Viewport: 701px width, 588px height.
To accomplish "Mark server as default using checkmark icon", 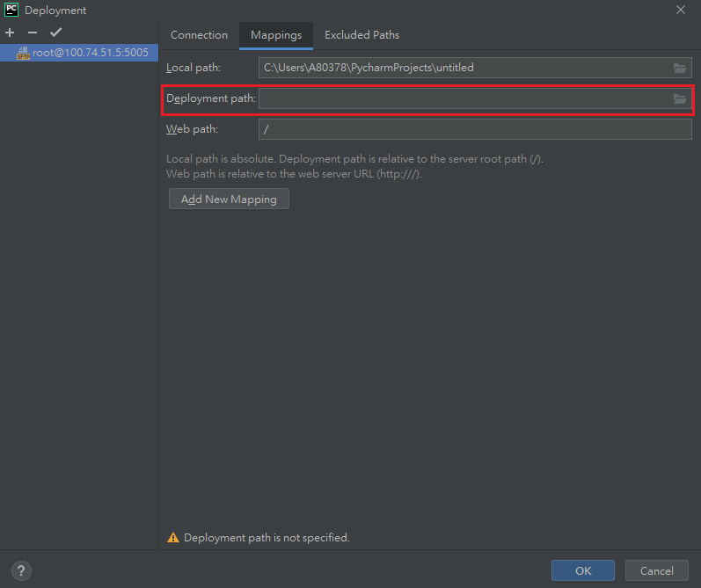I will [56, 33].
